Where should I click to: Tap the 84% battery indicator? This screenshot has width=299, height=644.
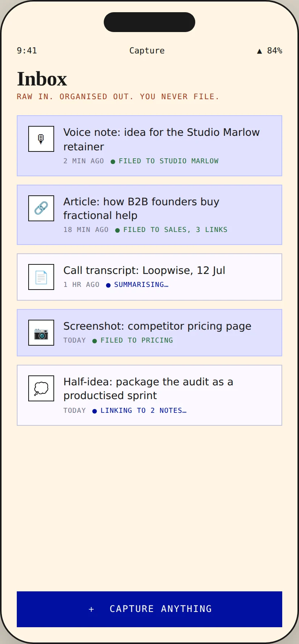pyautogui.click(x=275, y=51)
